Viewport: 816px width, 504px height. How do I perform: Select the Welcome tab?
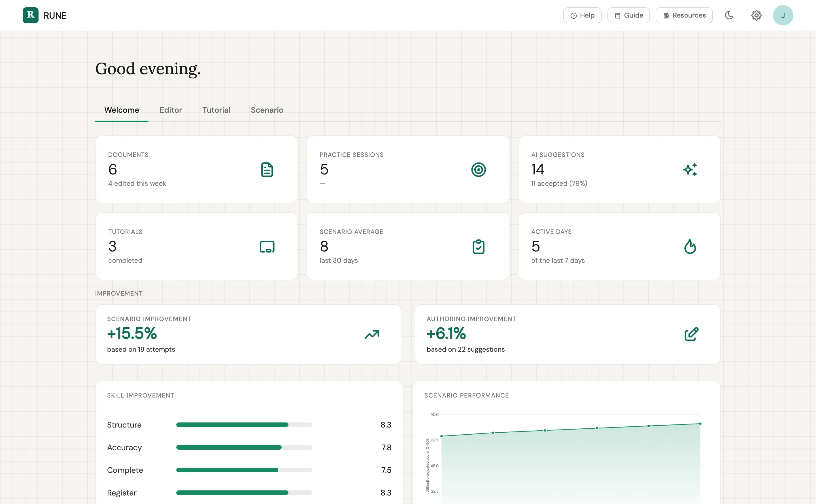coord(121,110)
